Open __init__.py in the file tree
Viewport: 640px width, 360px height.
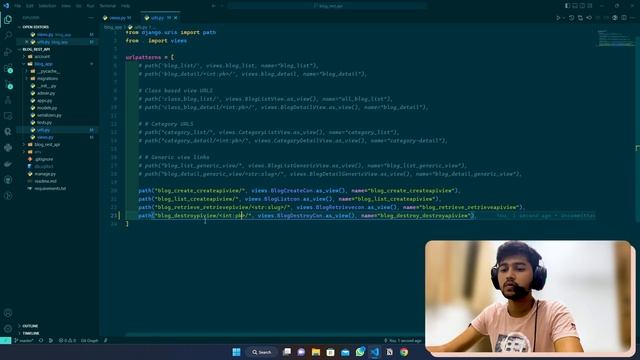pyautogui.click(x=57, y=86)
